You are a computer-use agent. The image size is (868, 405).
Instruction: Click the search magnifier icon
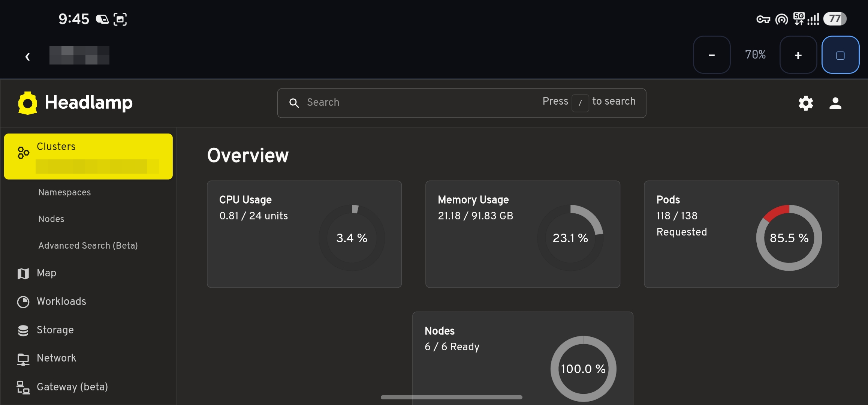(294, 103)
